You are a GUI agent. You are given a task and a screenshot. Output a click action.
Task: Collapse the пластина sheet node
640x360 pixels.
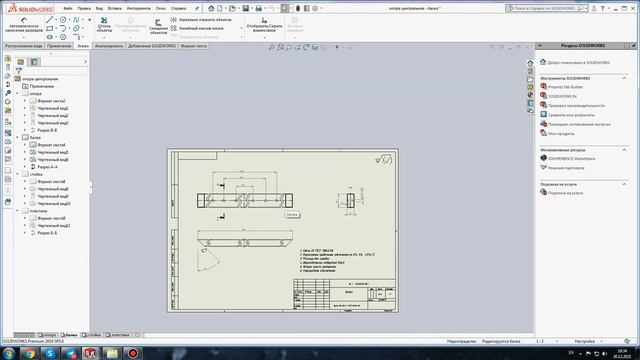(18, 211)
